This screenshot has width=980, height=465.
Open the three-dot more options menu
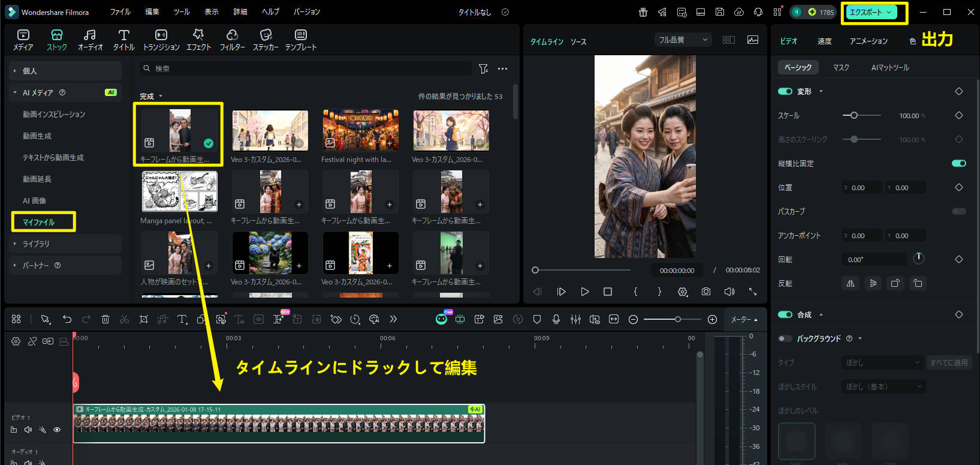[x=502, y=69]
